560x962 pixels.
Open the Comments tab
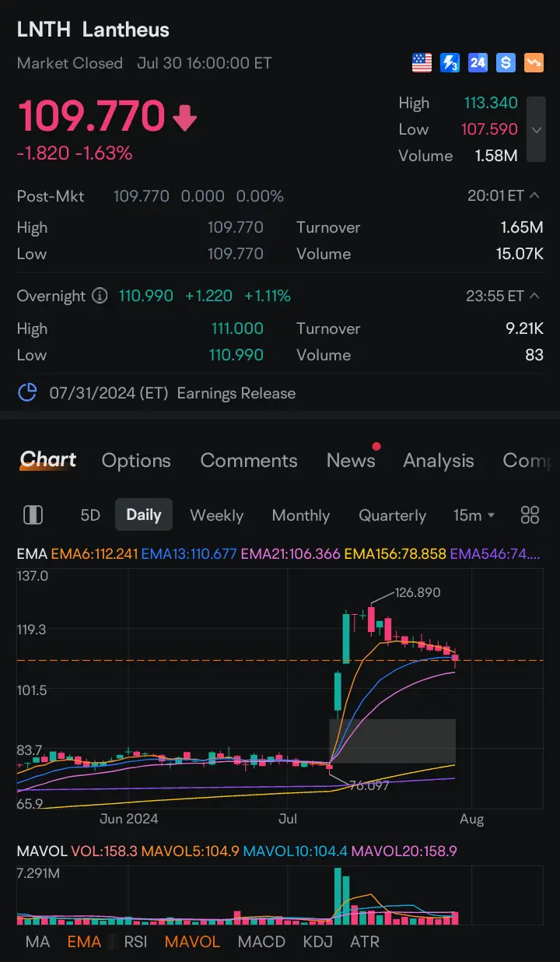tap(249, 461)
